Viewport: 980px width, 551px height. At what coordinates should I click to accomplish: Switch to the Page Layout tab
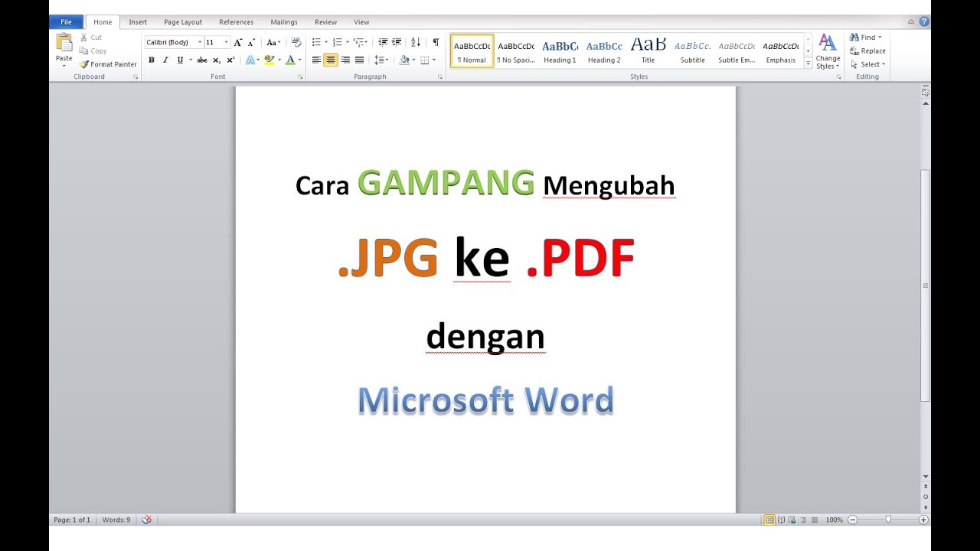click(x=183, y=22)
